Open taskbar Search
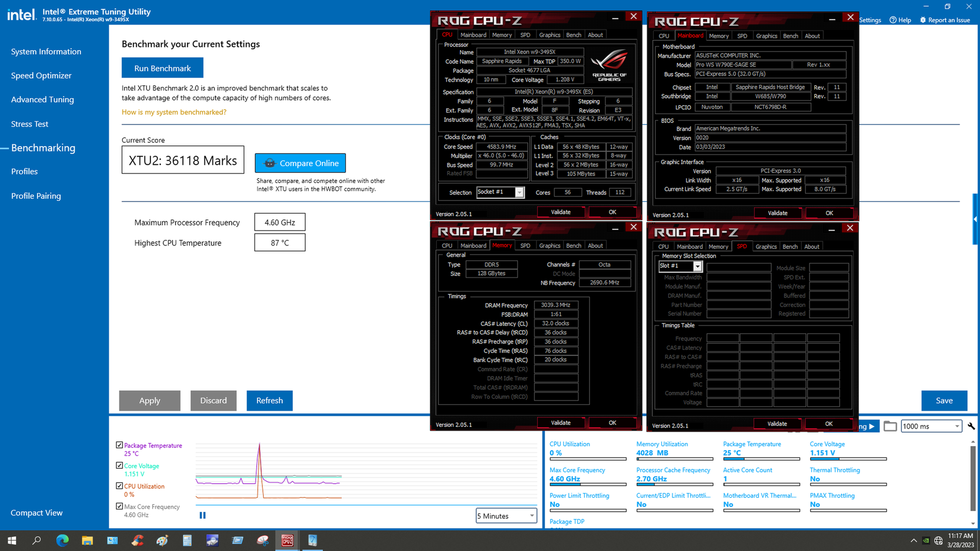The height and width of the screenshot is (551, 980). (x=37, y=540)
